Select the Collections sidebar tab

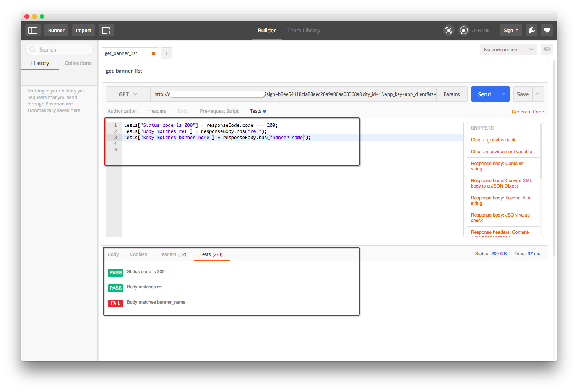[x=78, y=63]
